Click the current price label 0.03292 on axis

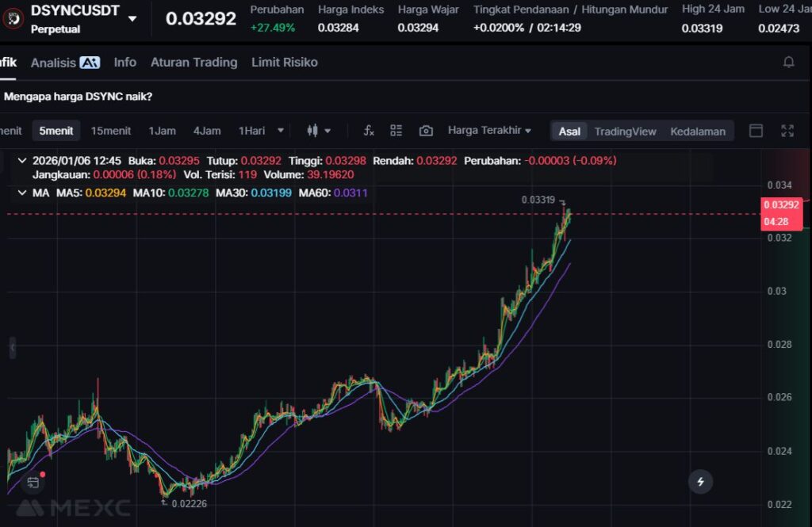pyautogui.click(x=776, y=204)
